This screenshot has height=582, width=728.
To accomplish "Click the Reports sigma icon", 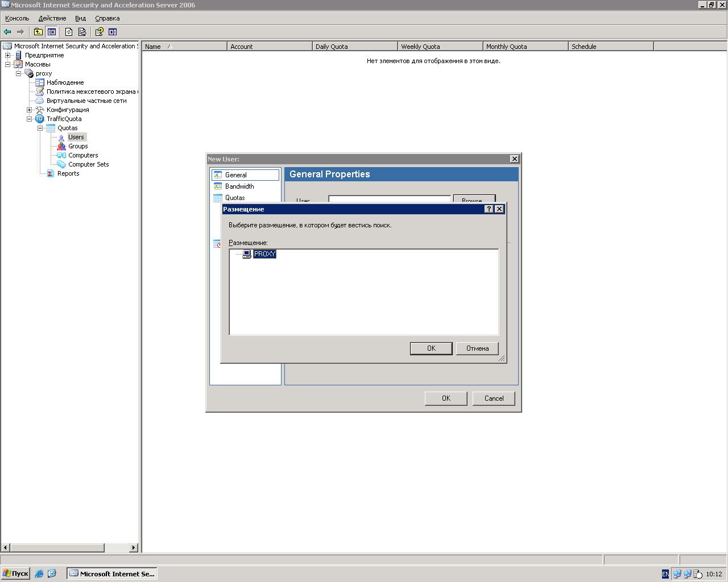I will (x=51, y=173).
